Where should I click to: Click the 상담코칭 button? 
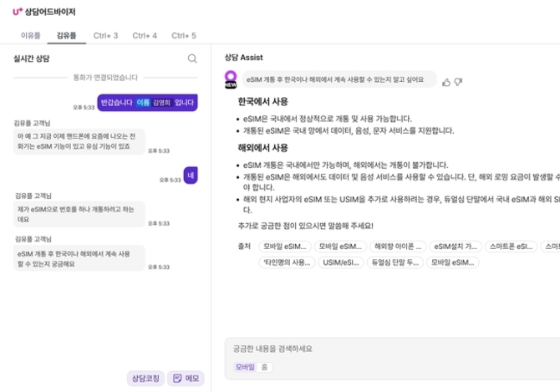[145, 379]
